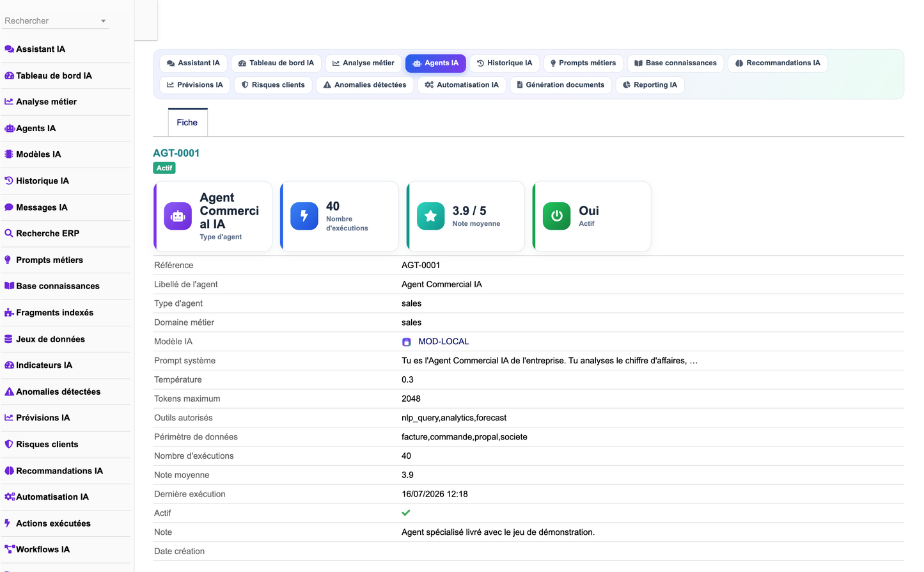Open the Fiche tab
The image size is (924, 572).
pos(187,122)
